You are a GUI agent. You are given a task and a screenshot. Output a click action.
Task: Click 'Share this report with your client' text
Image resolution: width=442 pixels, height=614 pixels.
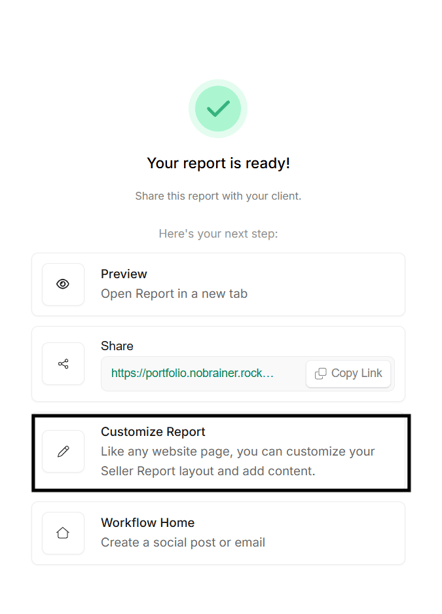(x=218, y=196)
